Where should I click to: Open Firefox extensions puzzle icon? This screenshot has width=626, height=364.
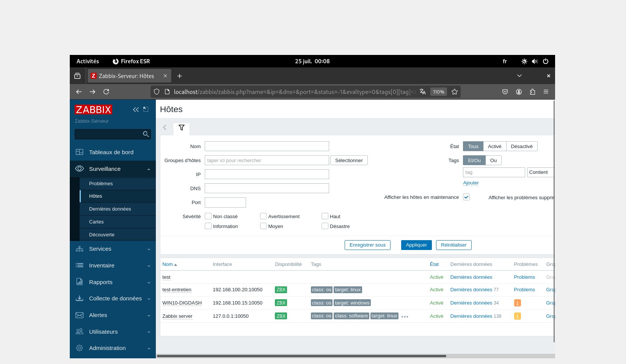point(532,92)
